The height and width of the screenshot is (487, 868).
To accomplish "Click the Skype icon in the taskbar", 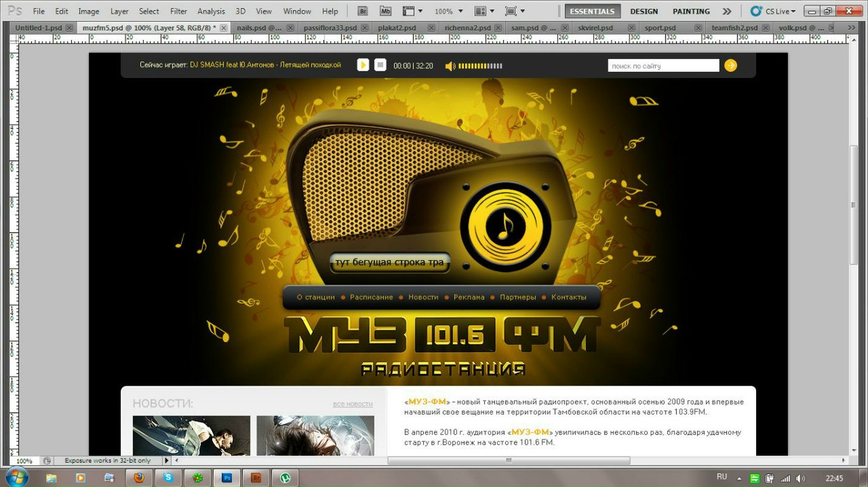I will [x=167, y=478].
